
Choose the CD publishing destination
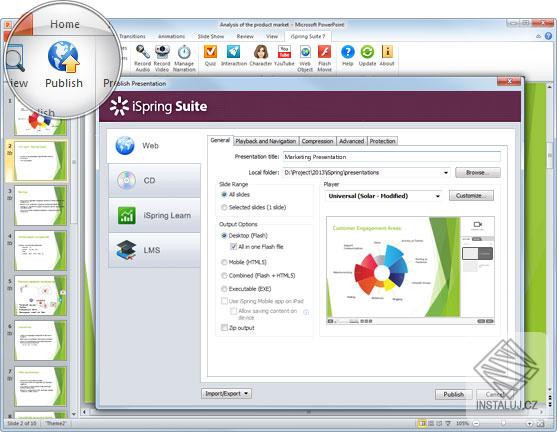point(154,180)
